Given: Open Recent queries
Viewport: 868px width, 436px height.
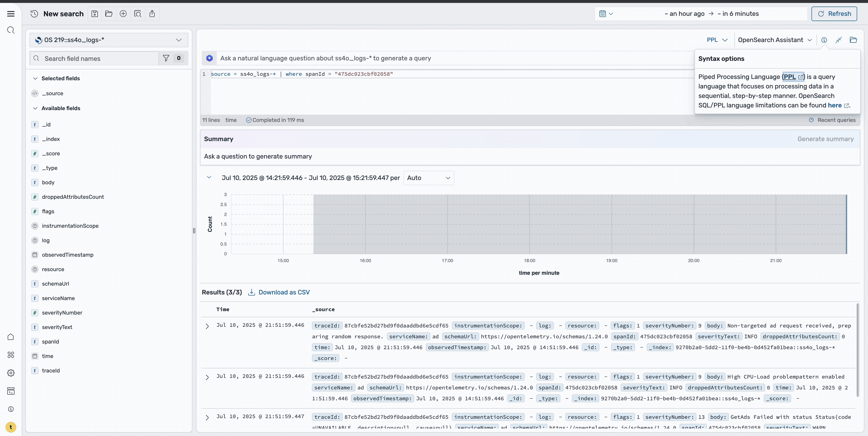Looking at the screenshot, I should [x=832, y=120].
